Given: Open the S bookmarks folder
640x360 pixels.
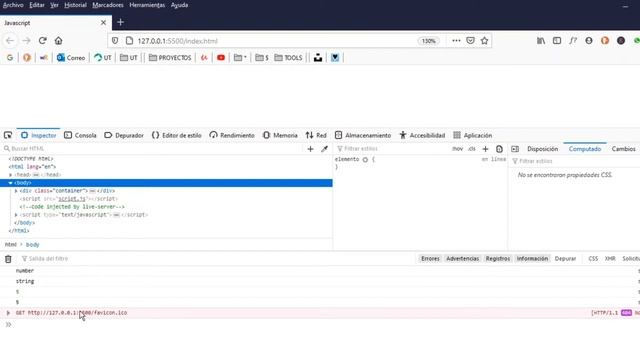Looking at the screenshot, I should pyautogui.click(x=262, y=58).
